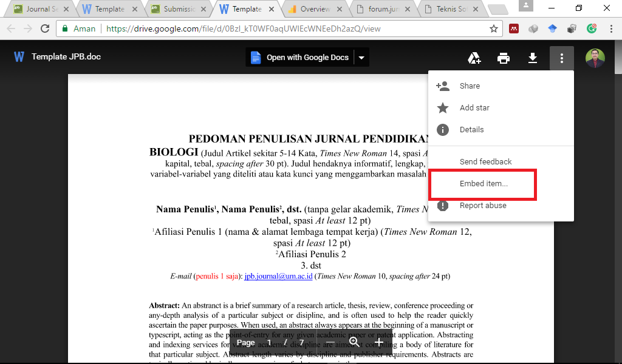Click the magnifier zoom reset icon
Image resolution: width=622 pixels, height=364 pixels.
(x=355, y=342)
